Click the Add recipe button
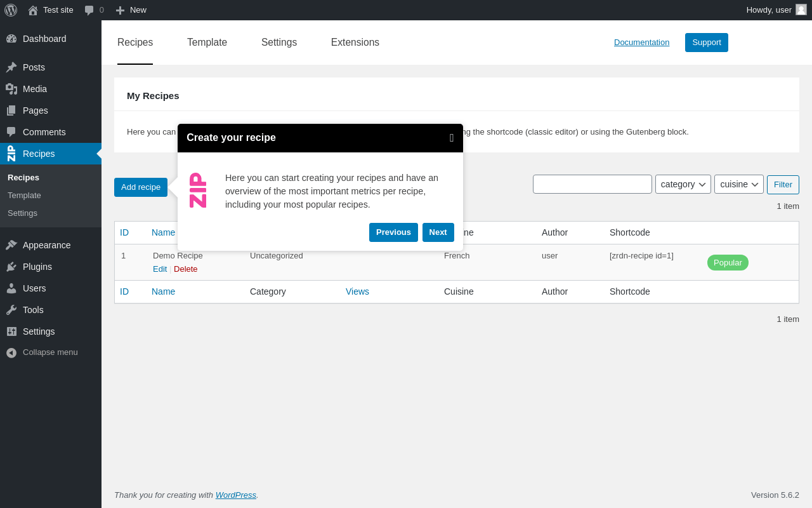The image size is (812, 508). pyautogui.click(x=141, y=187)
